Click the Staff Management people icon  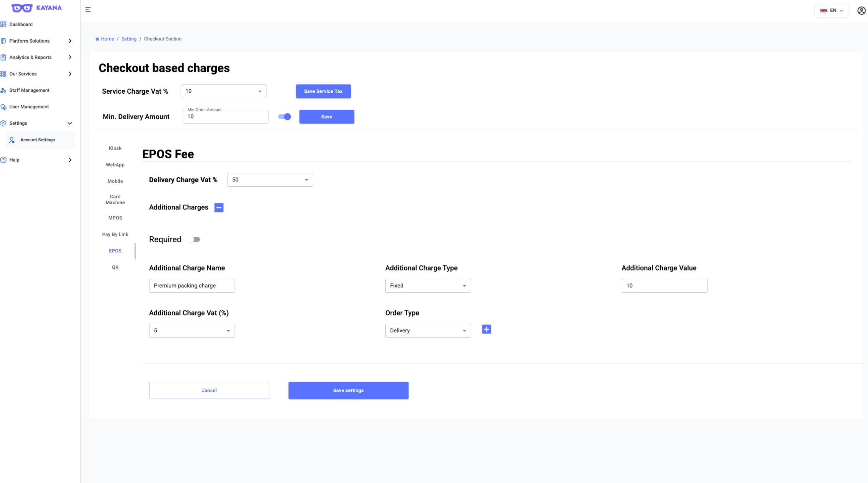point(3,90)
